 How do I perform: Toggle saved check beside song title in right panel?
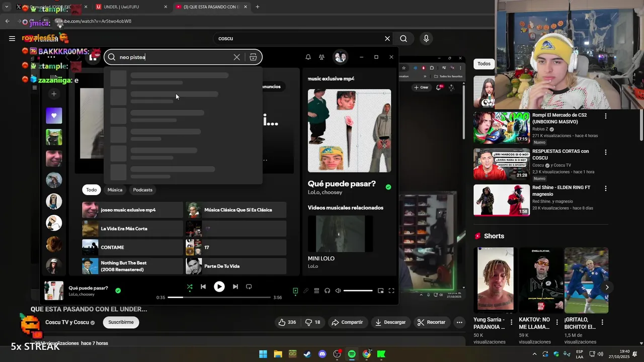[388, 187]
